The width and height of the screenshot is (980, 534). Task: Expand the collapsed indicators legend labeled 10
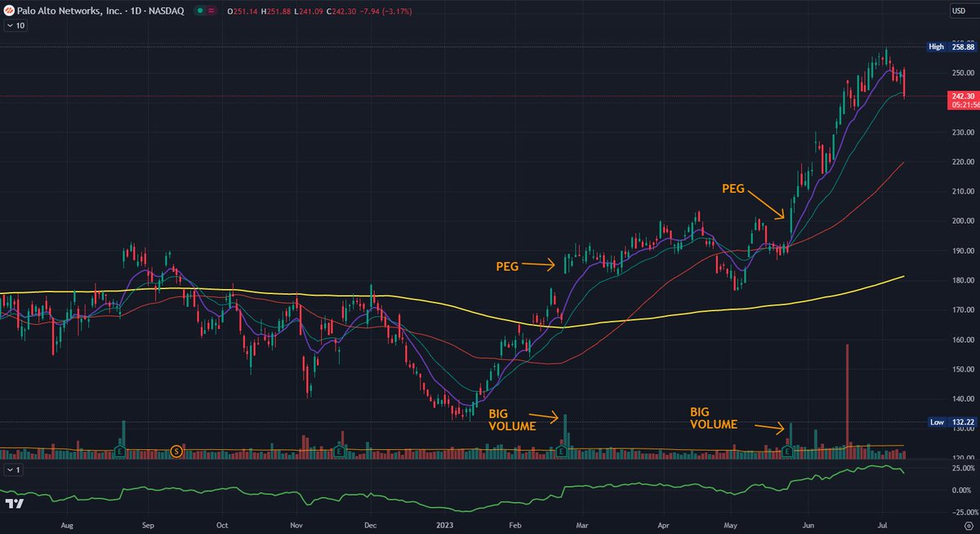tap(14, 26)
